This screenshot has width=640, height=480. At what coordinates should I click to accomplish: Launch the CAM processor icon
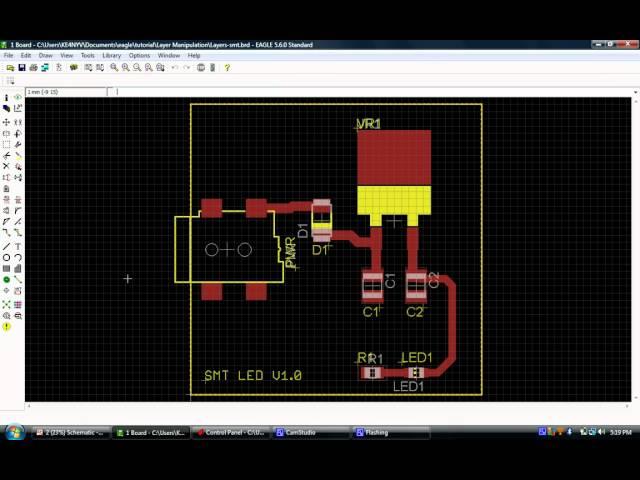point(45,68)
